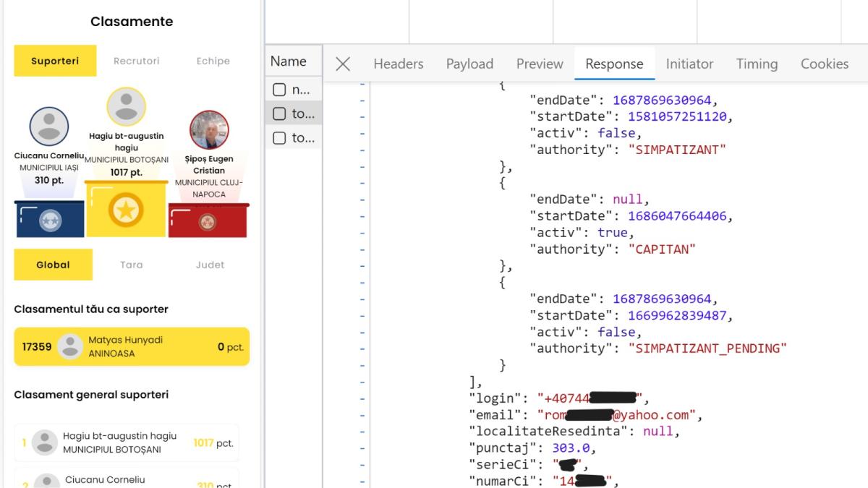Click Hagiu bt-augustin's first-place avatar icon

pyautogui.click(x=127, y=107)
